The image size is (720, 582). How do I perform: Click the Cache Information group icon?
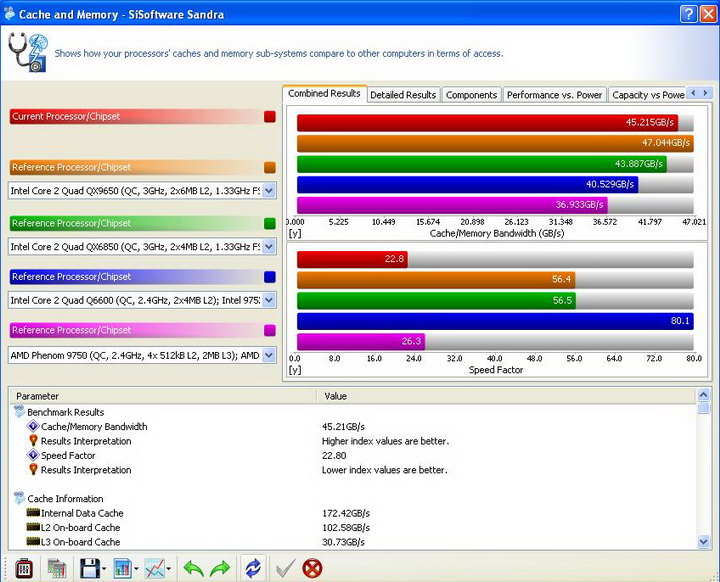20,498
